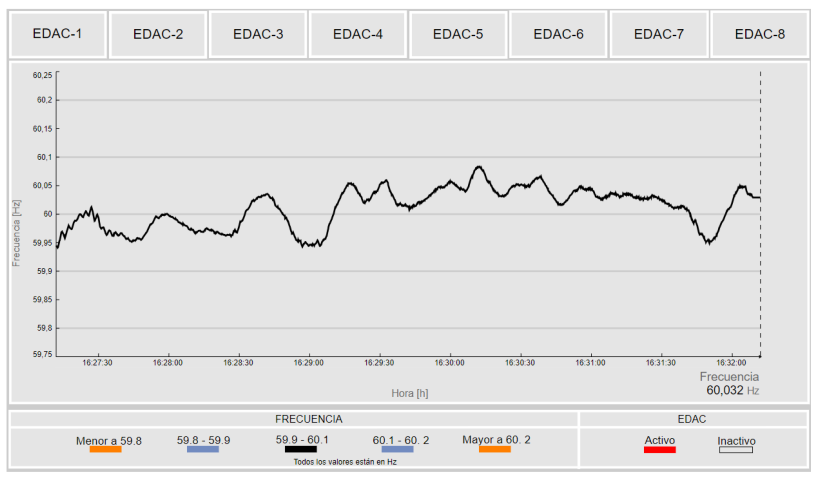Select the EDAC-2 tab
The image size is (821, 480).
(x=158, y=34)
